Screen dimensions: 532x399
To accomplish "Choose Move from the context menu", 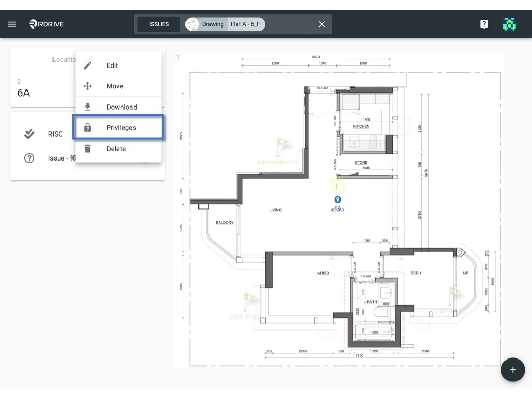I will (118, 86).
